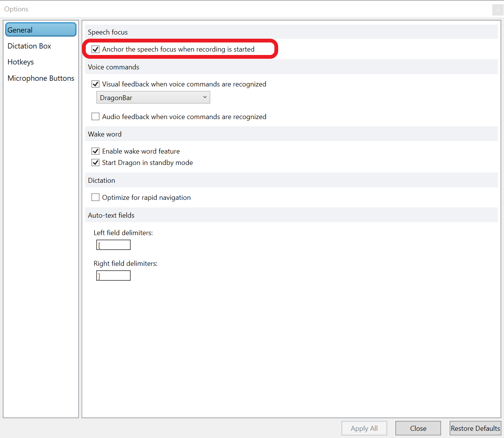Click the Auto-text fields section header
This screenshot has width=504, height=438.
click(x=111, y=215)
